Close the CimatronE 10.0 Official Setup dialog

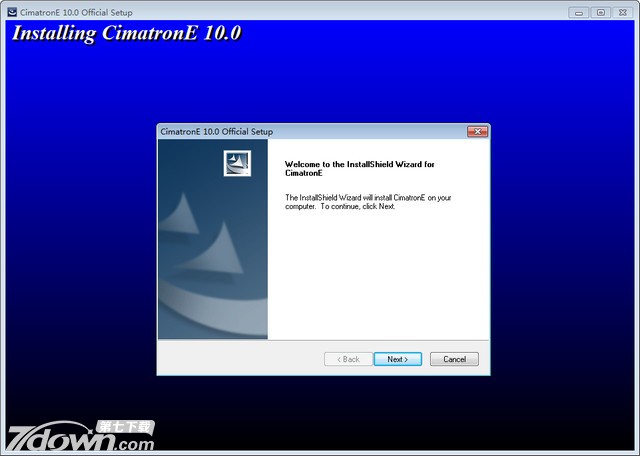tap(478, 131)
